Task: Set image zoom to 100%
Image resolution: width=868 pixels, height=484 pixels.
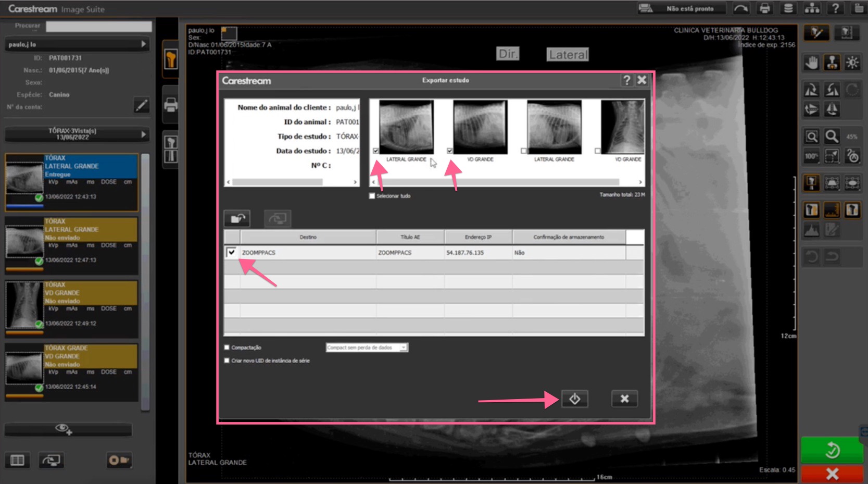Action: [811, 155]
